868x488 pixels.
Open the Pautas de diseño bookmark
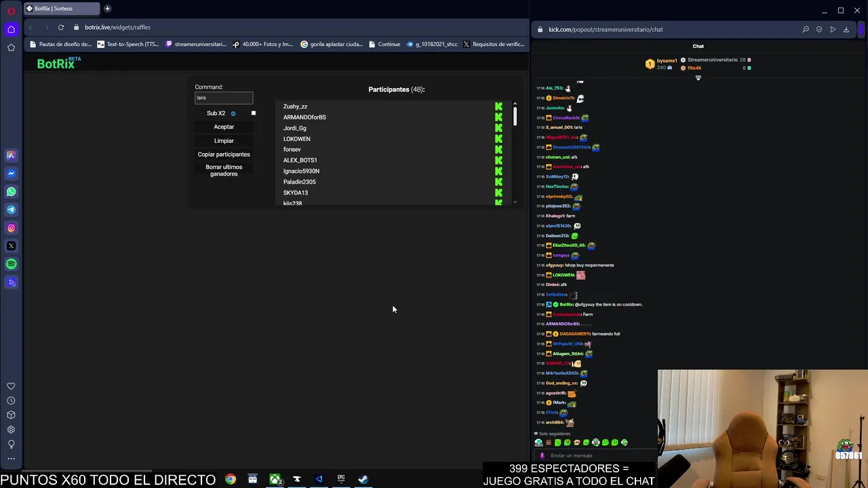pyautogui.click(x=60, y=44)
